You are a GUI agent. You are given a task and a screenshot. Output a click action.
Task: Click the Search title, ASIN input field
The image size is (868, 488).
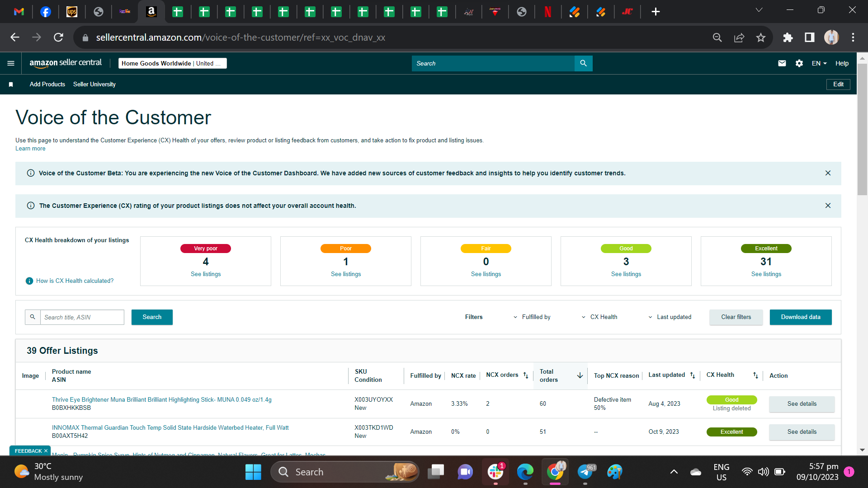(x=82, y=317)
